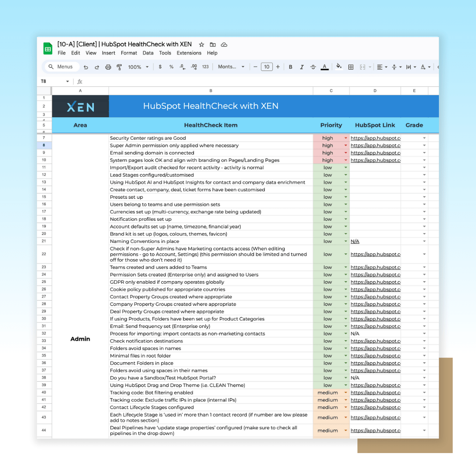The width and height of the screenshot is (476, 476).
Task: Open the Data menu
Action: coord(148,53)
